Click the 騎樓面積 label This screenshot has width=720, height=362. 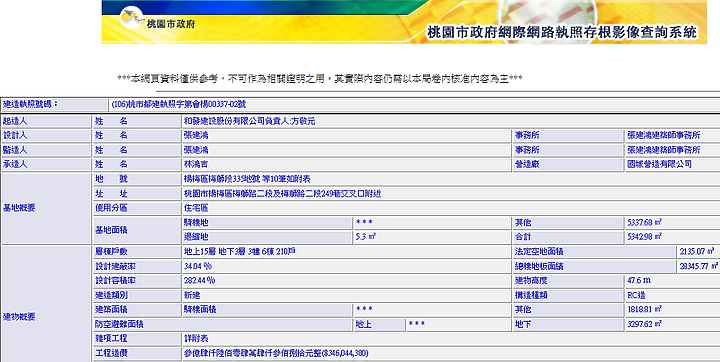click(x=200, y=309)
